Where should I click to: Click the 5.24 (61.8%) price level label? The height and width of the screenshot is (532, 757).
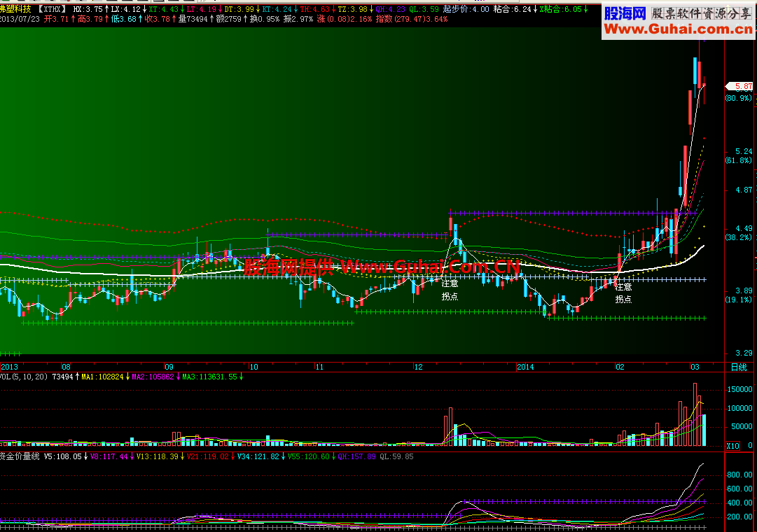[x=739, y=155]
